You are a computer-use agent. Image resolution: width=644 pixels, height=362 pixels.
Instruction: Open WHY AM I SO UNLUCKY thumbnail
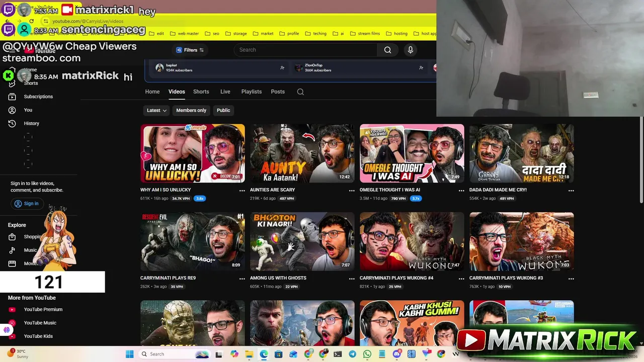click(193, 153)
